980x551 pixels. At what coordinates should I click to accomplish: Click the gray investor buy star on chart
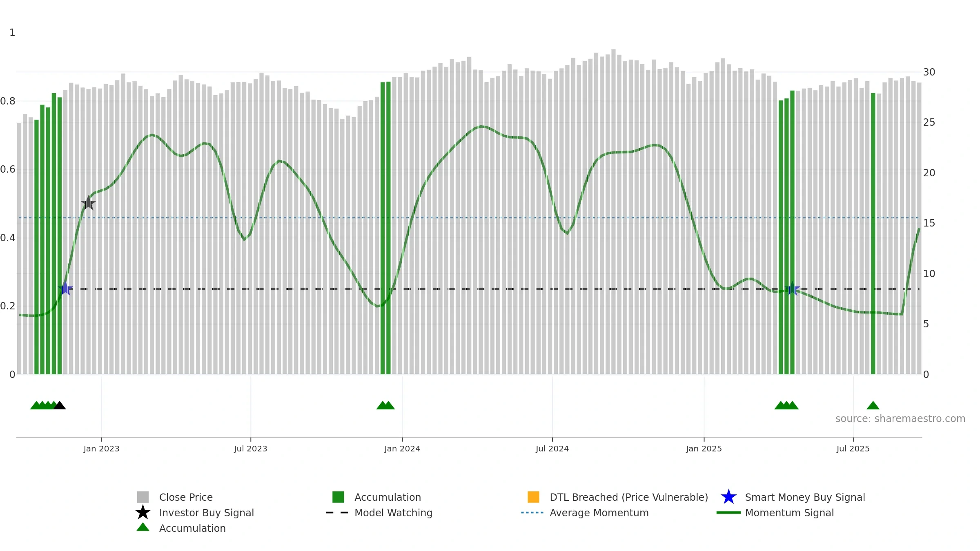(88, 203)
